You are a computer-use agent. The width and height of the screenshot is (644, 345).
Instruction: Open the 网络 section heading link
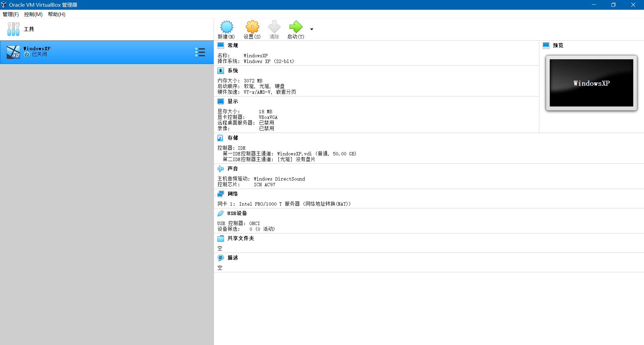[233, 194]
